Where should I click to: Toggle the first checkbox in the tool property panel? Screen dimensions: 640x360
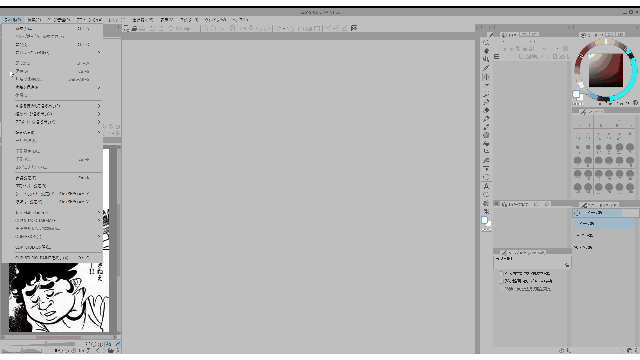coord(502,273)
